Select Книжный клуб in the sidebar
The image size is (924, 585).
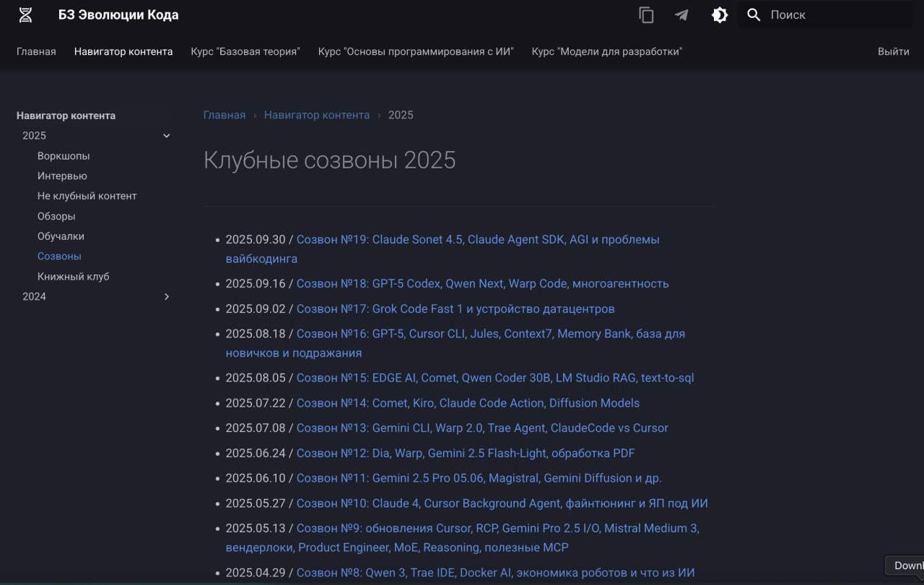(x=73, y=277)
